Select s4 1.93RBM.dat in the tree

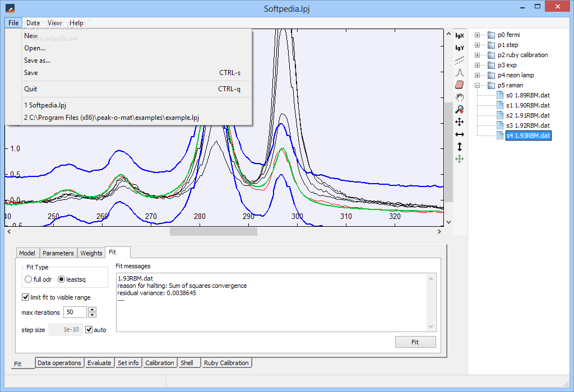(x=528, y=136)
